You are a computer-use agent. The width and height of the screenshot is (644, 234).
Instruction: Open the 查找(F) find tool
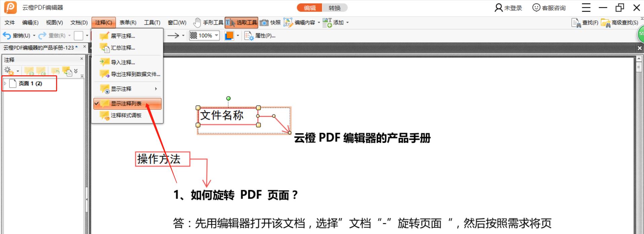585,23
